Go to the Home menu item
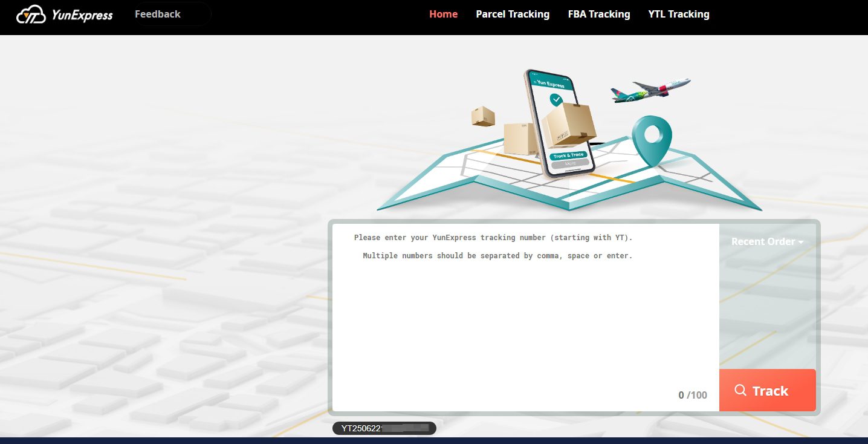Viewport: 868px width, 444px height. (443, 14)
